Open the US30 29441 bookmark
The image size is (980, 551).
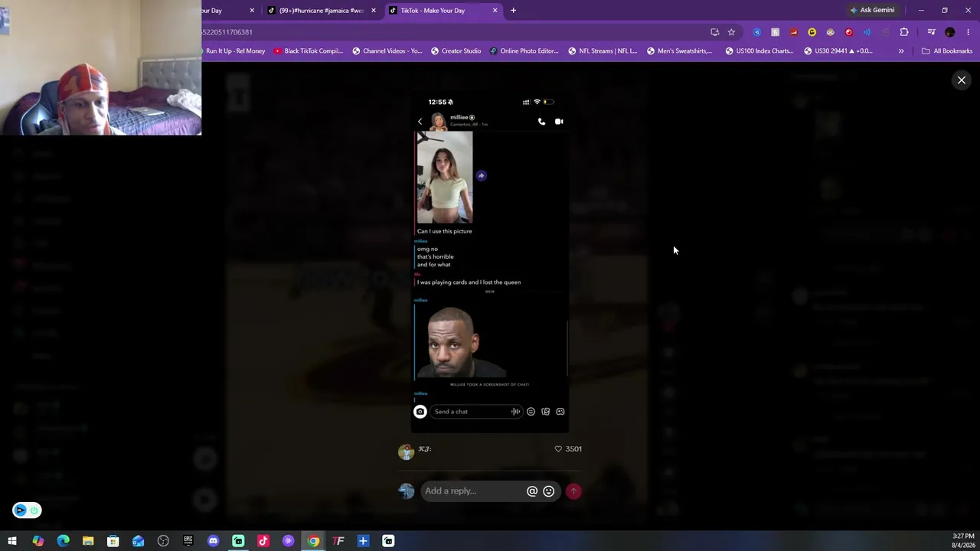coord(838,51)
